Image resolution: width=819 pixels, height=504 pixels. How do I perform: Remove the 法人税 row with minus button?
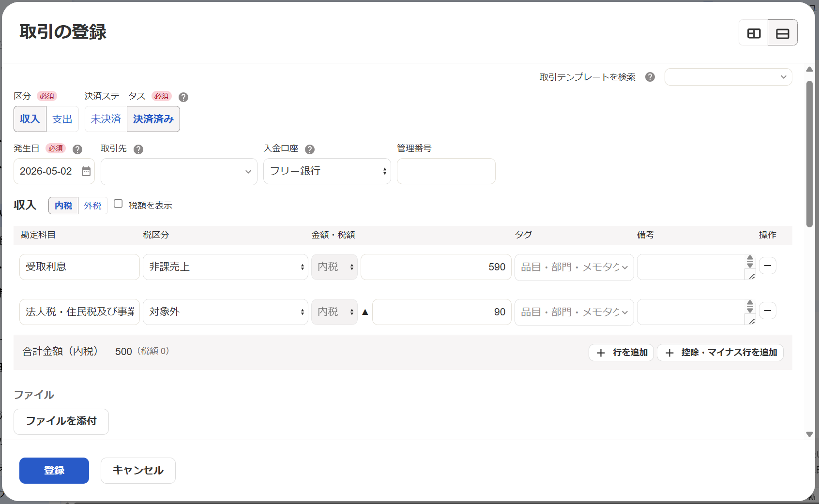tap(768, 311)
